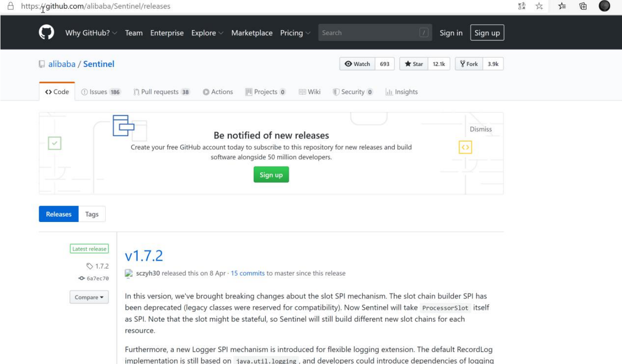Click the browser address bar URL
The image size is (622, 364).
[95, 6]
